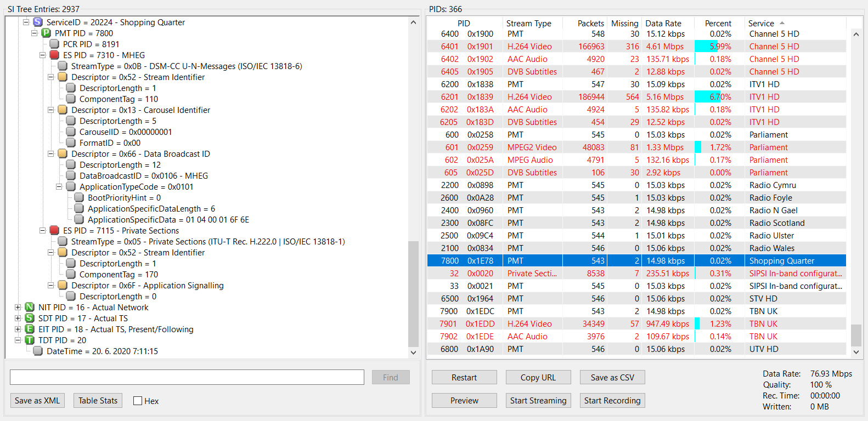Click the FormatID 0x00 node icon
Screen dimensions: 868x421
pyautogui.click(x=71, y=143)
